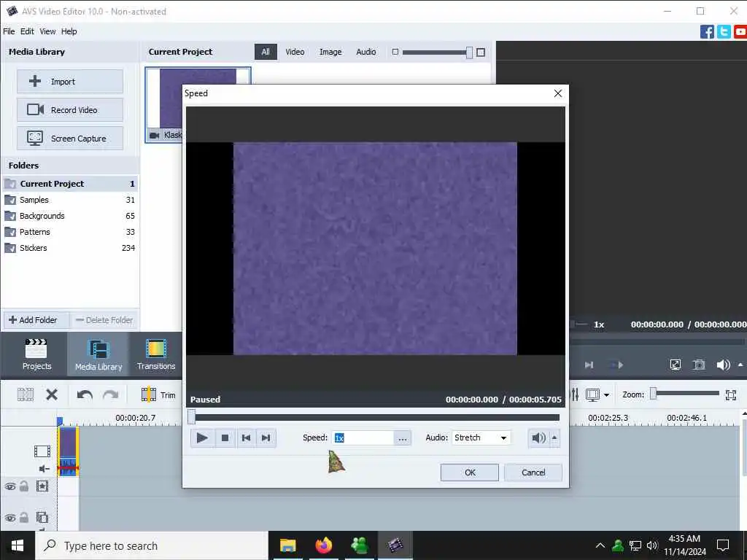Open File Explorer from taskbar
747x560 pixels.
click(x=287, y=545)
